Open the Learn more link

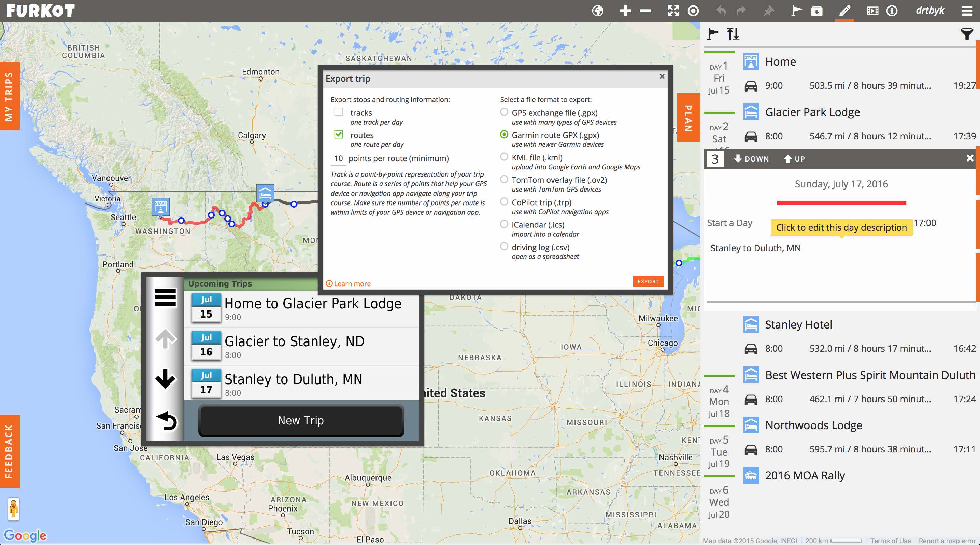348,283
